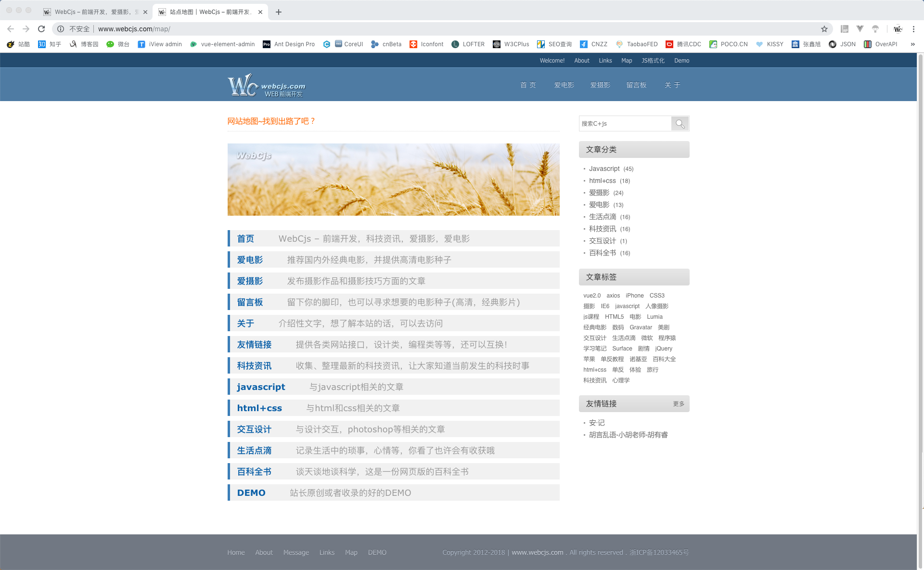Select JS格式化 in the top menu
This screenshot has width=924, height=570.
(x=653, y=61)
